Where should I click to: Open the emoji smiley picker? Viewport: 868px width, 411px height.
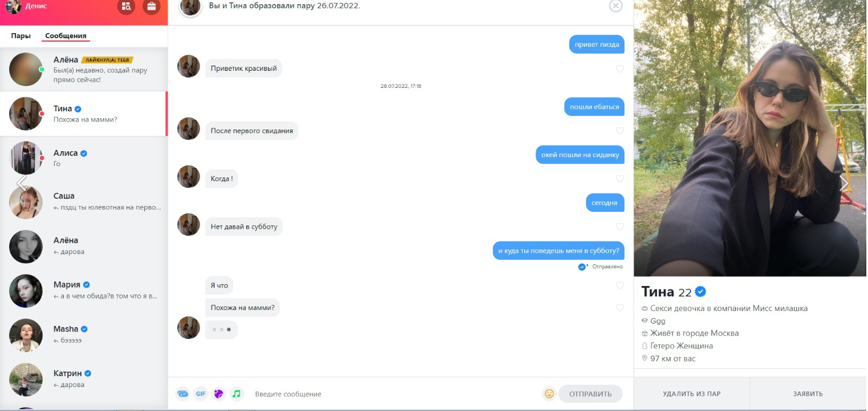(549, 394)
